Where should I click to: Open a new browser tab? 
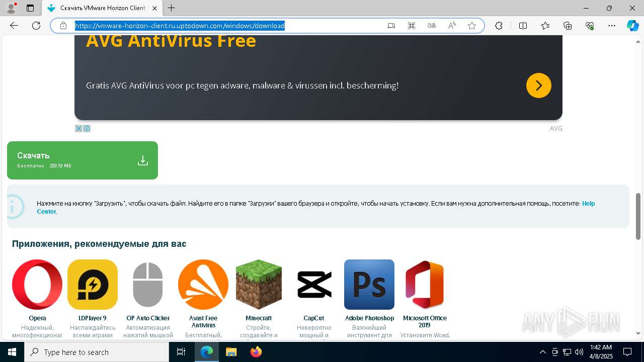172,8
